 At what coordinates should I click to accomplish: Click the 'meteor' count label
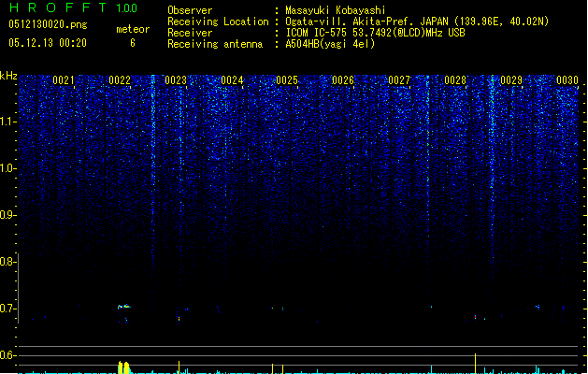pyautogui.click(x=133, y=29)
